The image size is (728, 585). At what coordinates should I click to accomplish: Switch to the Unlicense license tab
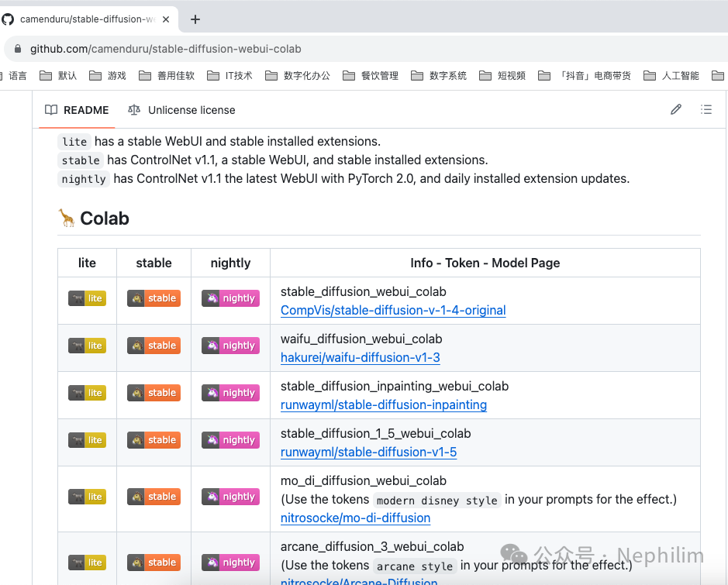(181, 110)
